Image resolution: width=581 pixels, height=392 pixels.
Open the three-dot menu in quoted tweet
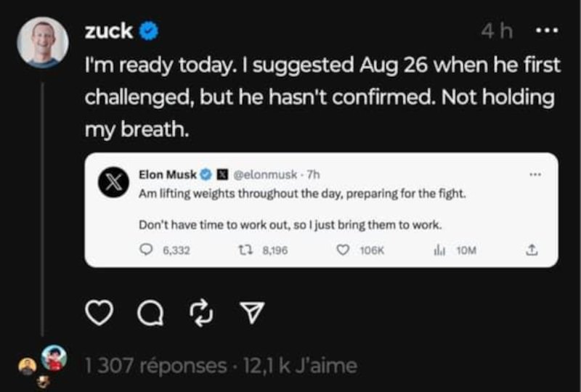pos(535,174)
